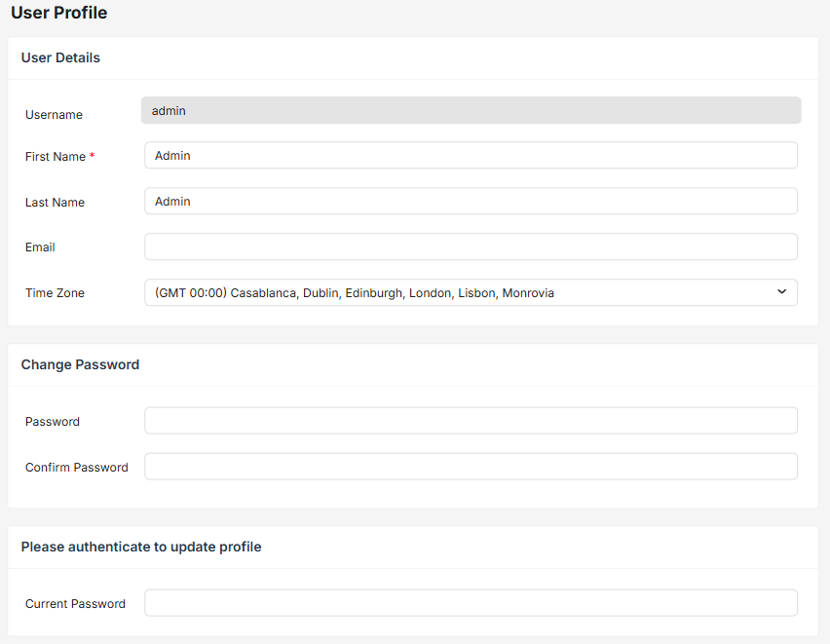
Task: Click the Last Name label
Action: (55, 203)
